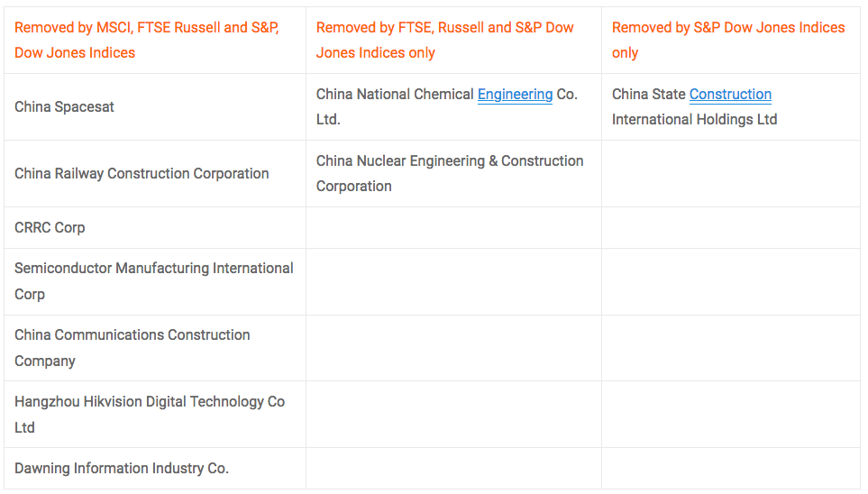Open the Engineering hyperlink
868x494 pixels.
[515, 95]
